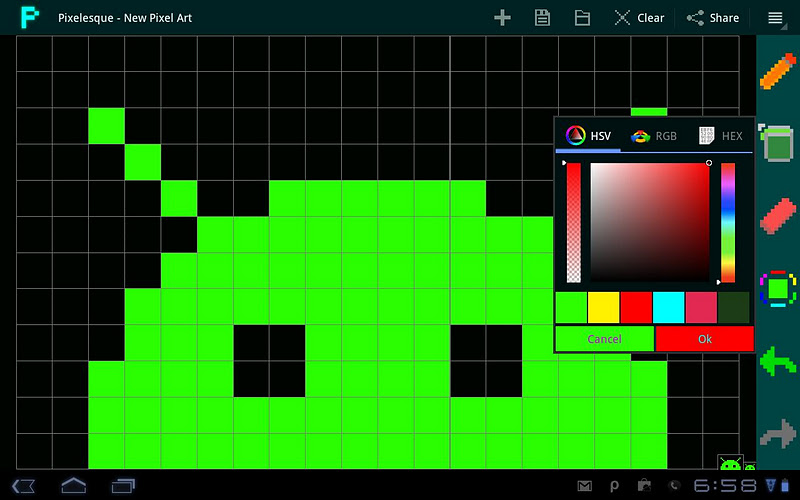
Task: Choose the yellow preset swatch
Action: pos(604,308)
